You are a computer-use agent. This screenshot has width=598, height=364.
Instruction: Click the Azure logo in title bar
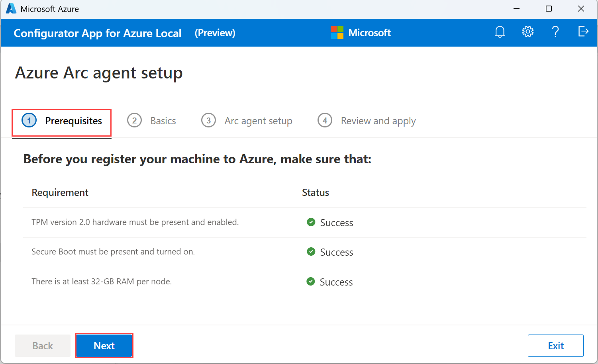coord(11,9)
